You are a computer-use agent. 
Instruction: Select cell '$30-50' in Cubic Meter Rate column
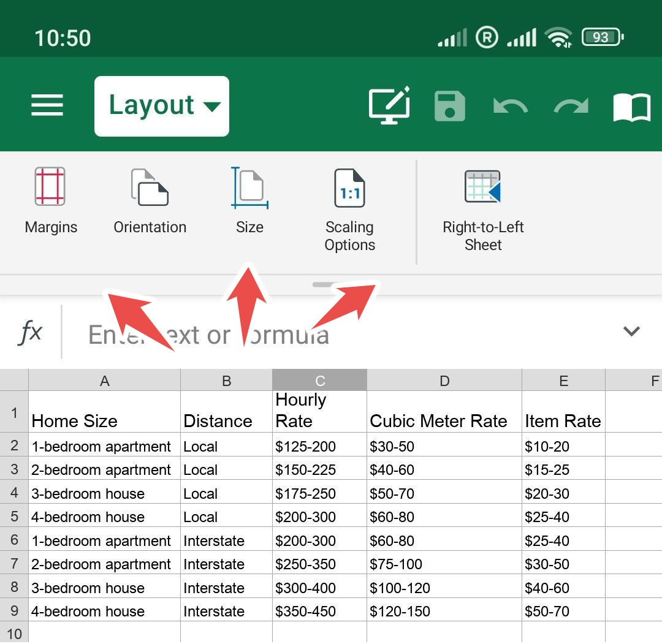coord(444,445)
